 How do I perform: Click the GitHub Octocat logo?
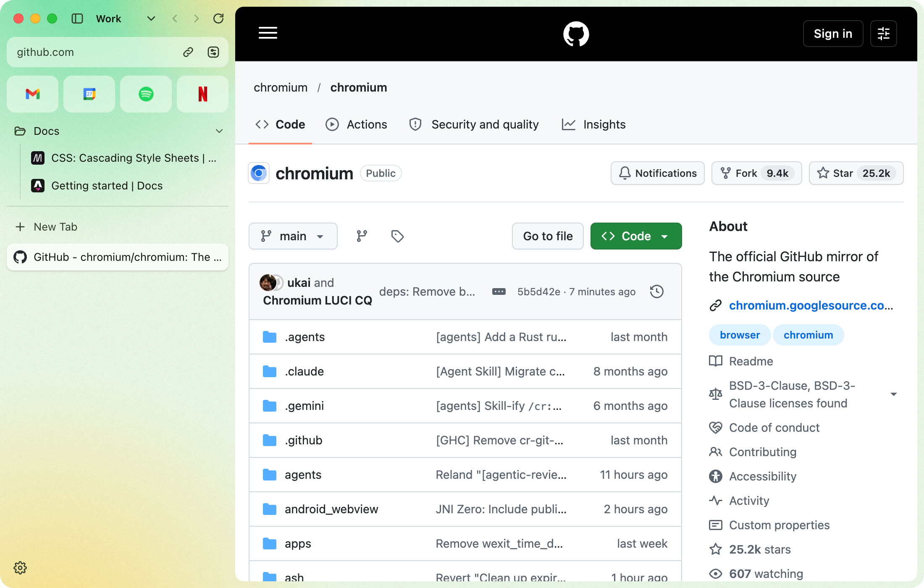click(x=576, y=34)
